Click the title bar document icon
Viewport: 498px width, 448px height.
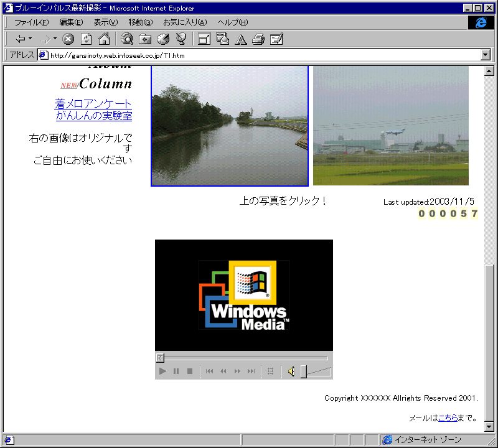click(9, 8)
